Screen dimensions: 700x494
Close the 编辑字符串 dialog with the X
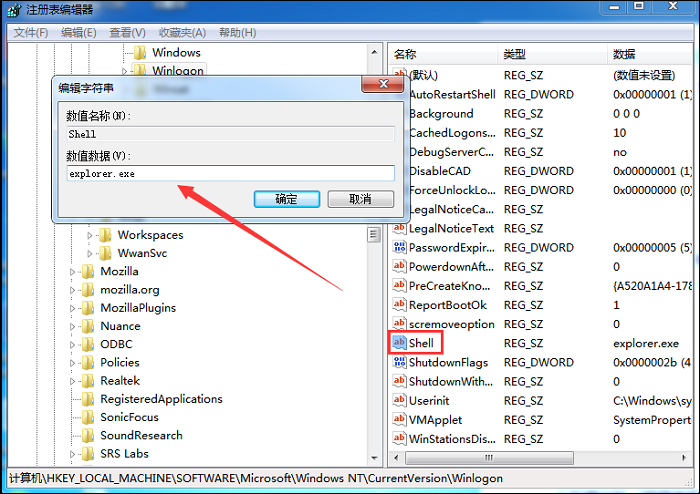pyautogui.click(x=383, y=84)
